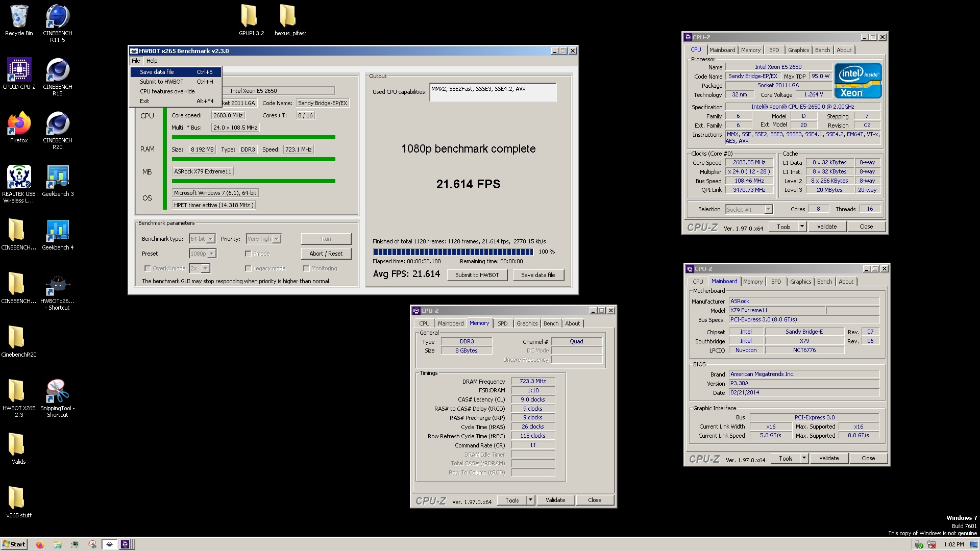Click the green bar below CPU row
Image resolution: width=980 pixels, height=551 pixels.
tap(253, 137)
